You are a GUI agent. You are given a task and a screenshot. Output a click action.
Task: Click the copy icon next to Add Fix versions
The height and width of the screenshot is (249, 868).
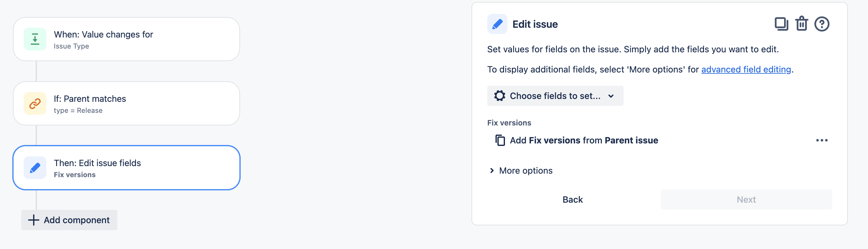tap(500, 140)
